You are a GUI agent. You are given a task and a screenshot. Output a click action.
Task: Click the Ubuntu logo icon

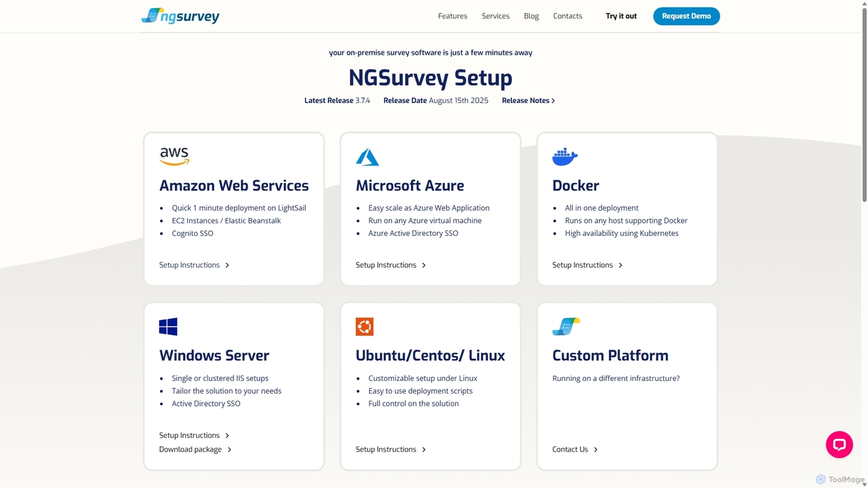tap(365, 327)
